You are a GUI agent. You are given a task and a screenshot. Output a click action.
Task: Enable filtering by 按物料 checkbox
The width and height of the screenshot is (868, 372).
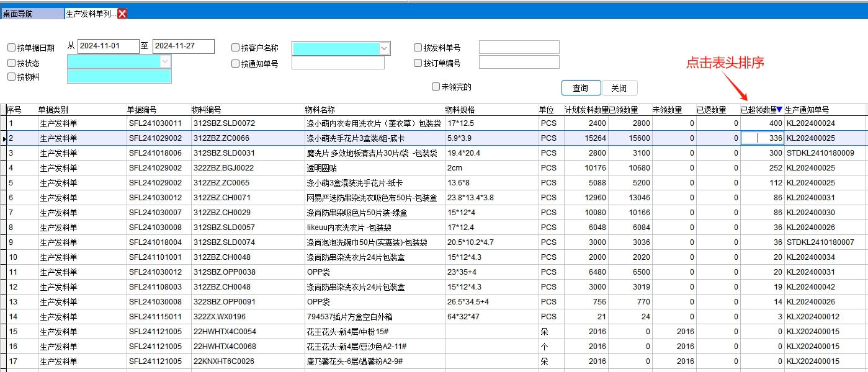(12, 77)
